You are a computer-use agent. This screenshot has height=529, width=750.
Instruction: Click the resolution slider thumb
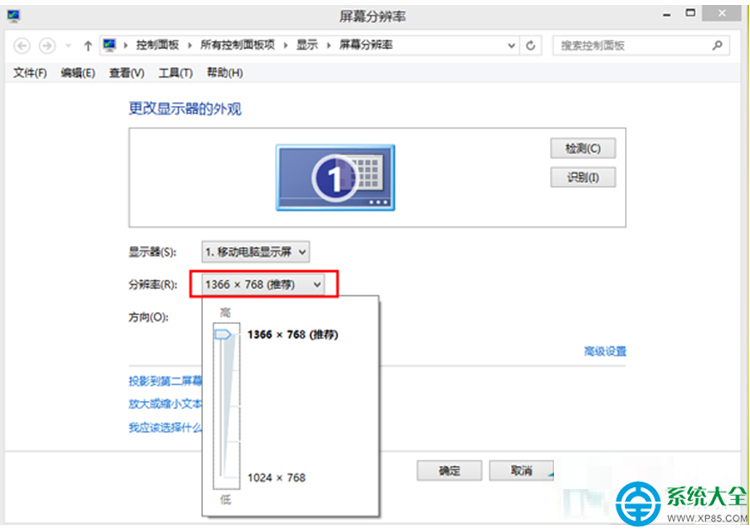223,334
